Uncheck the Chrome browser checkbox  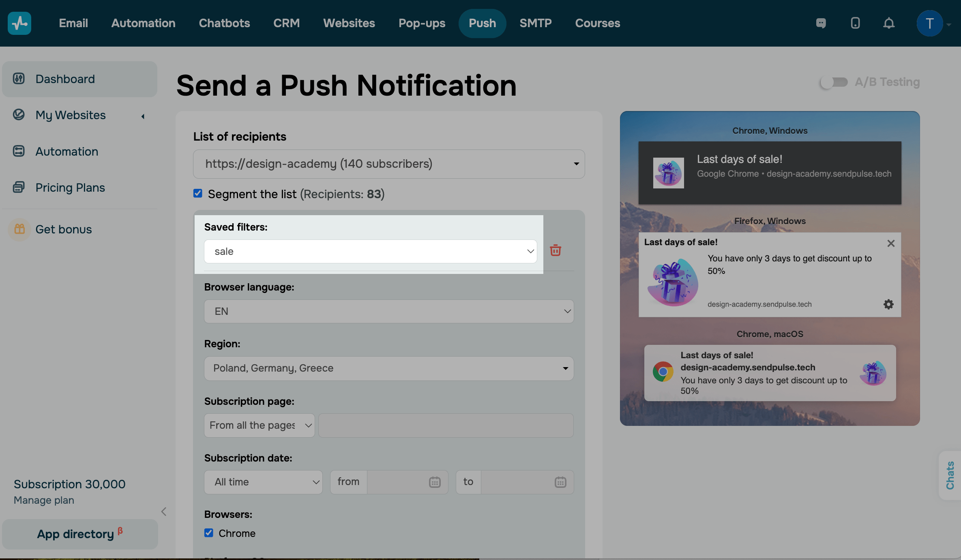pos(209,533)
